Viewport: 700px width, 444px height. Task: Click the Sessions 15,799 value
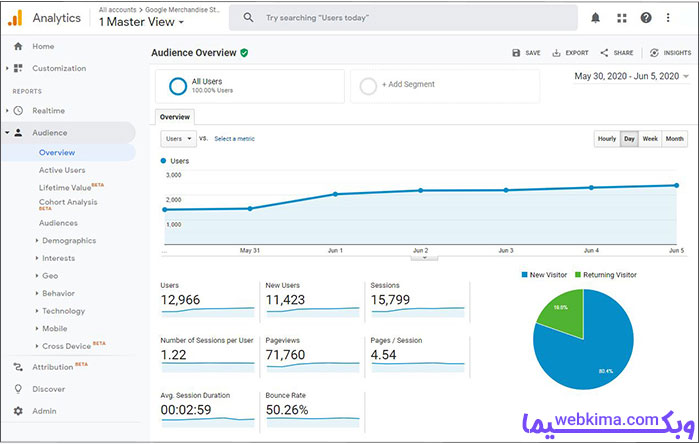coord(390,300)
